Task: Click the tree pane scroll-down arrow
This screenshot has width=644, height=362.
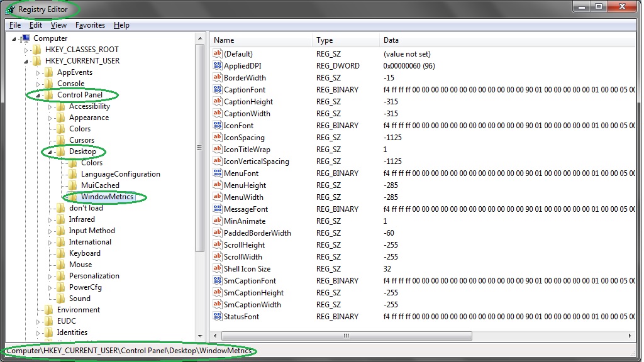Action: click(x=200, y=336)
